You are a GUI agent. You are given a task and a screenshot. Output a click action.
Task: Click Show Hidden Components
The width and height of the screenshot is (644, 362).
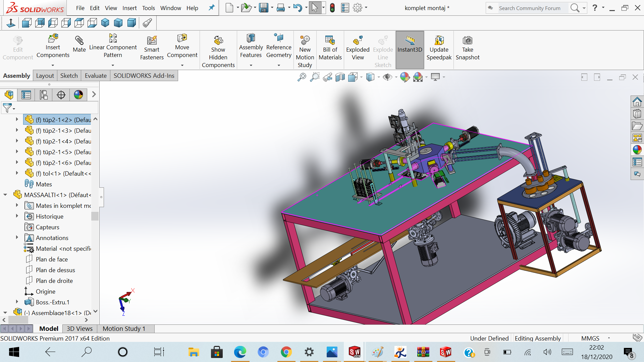[x=218, y=51]
